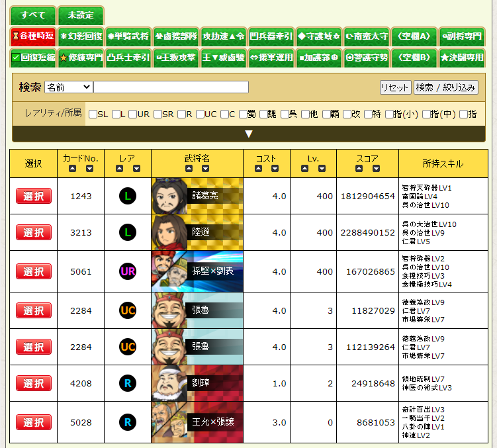
Task: Open 陸遜 card portrait
Action: point(169,232)
